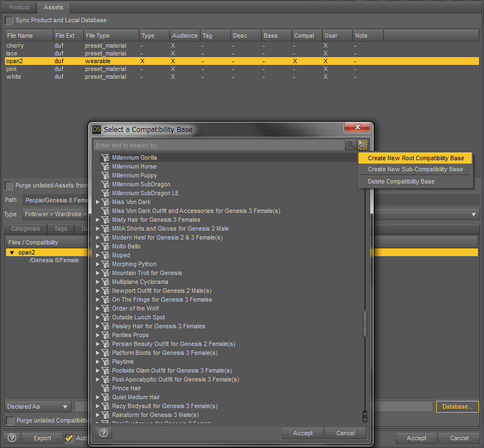Click the help icon in compatibility dialog

(104, 433)
